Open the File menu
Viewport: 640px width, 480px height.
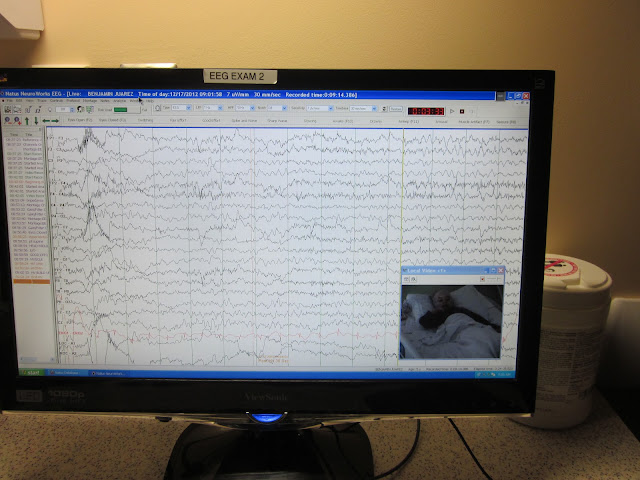coord(9,101)
